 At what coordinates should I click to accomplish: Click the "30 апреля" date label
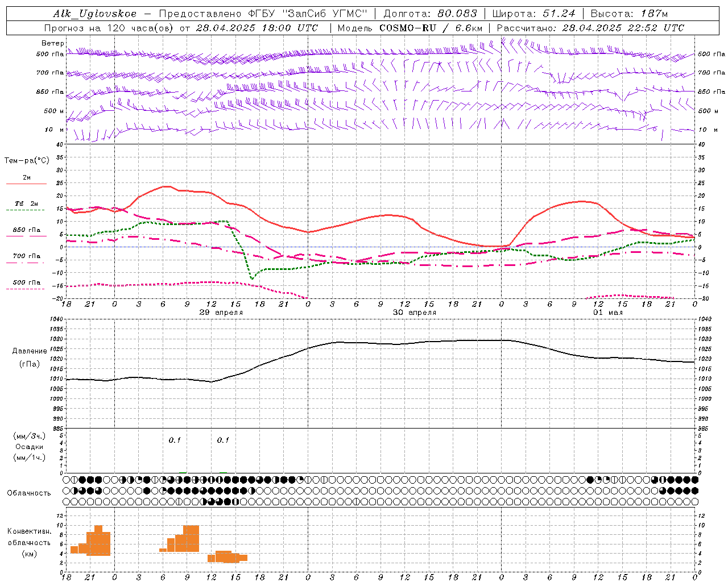click(x=415, y=313)
